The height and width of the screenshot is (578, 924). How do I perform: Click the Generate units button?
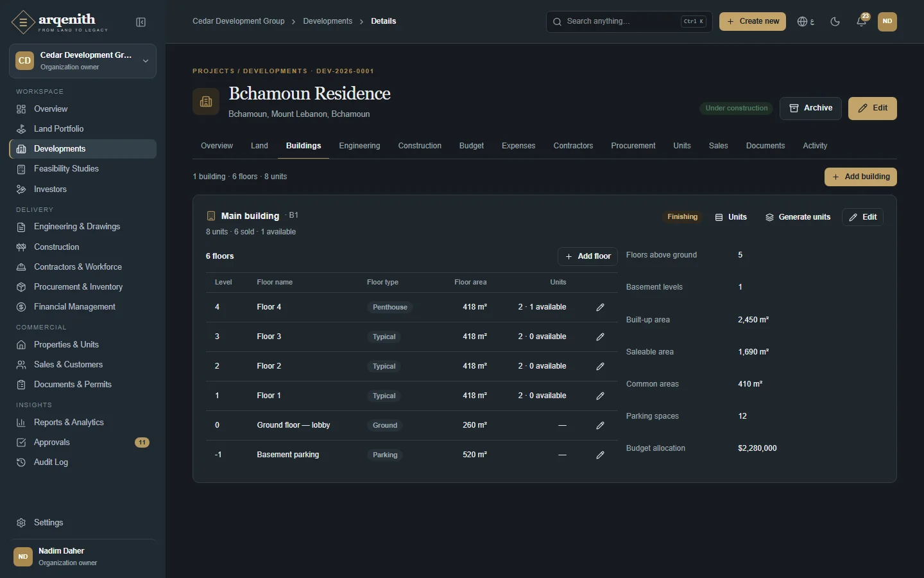point(798,217)
